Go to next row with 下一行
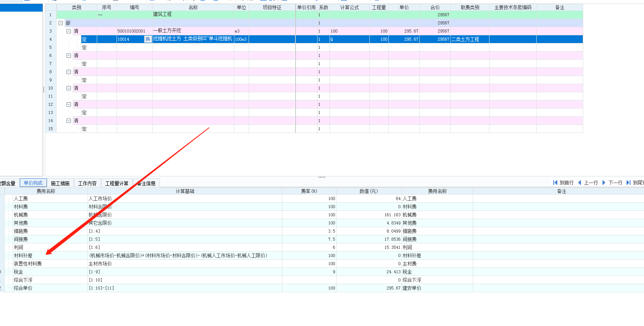Screen dimensions: 644x326 [x=612, y=183]
